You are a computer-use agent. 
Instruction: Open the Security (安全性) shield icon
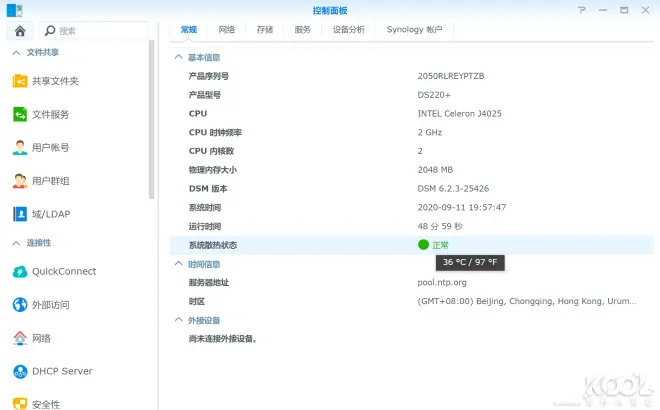[20, 404]
